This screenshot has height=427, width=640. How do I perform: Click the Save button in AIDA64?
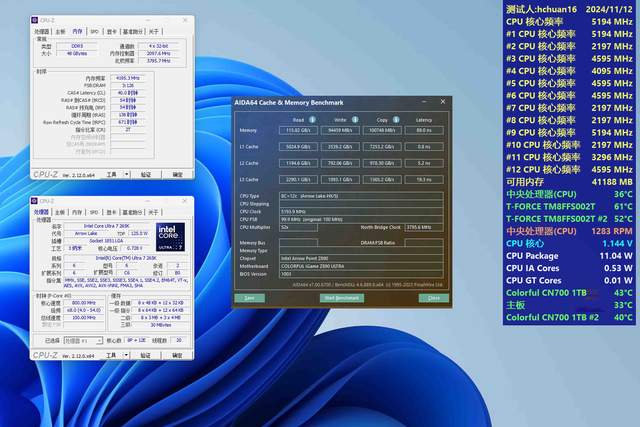pyautogui.click(x=249, y=298)
